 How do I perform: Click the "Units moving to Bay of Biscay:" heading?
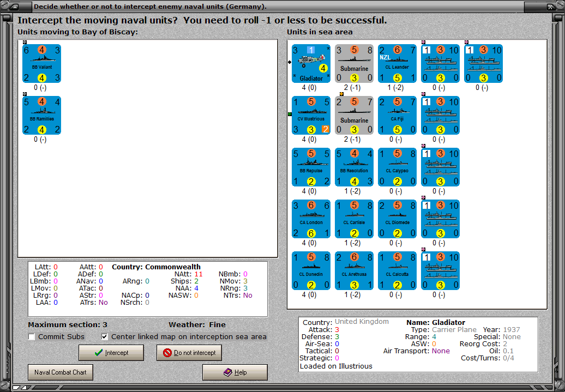tap(78, 32)
